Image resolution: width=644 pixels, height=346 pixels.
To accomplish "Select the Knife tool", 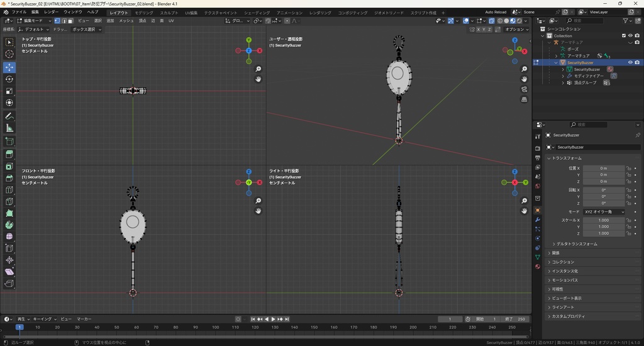I will [x=9, y=201].
